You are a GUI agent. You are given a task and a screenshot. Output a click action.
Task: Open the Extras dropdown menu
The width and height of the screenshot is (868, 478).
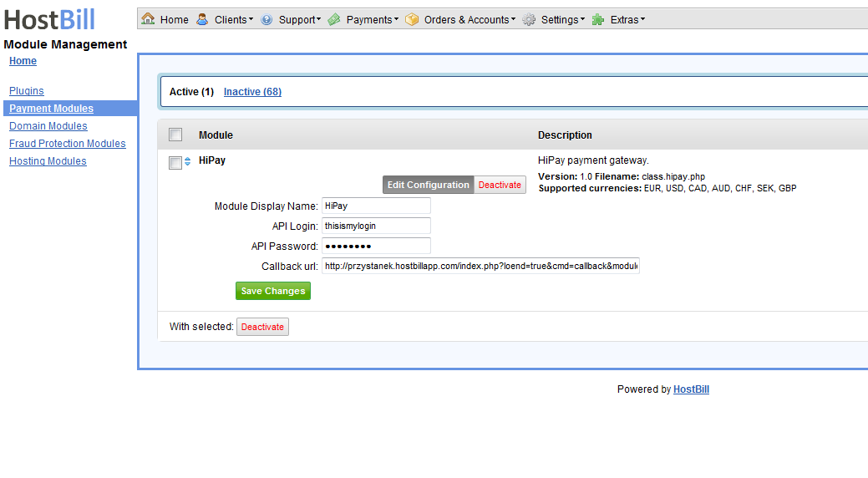[x=627, y=20]
